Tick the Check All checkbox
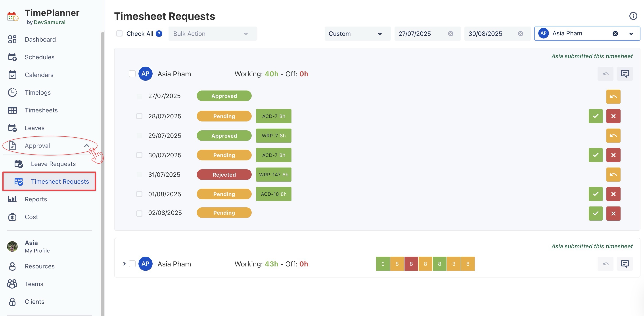Viewport: 644px width, 316px height. (x=119, y=34)
